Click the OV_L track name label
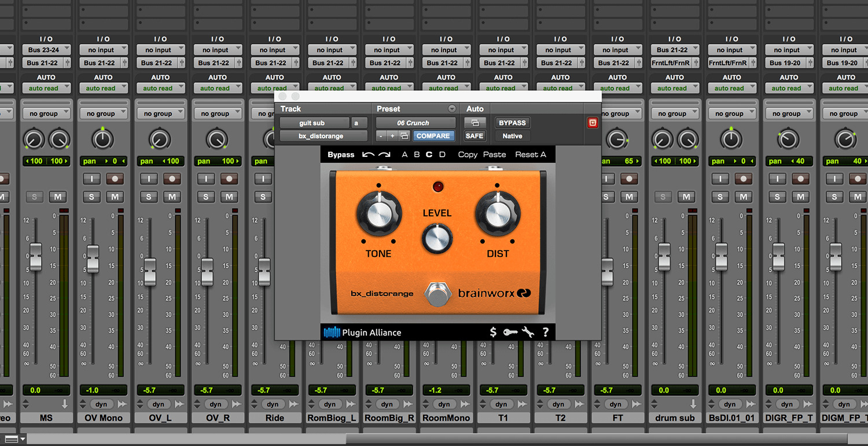The image size is (868, 446). click(x=160, y=418)
